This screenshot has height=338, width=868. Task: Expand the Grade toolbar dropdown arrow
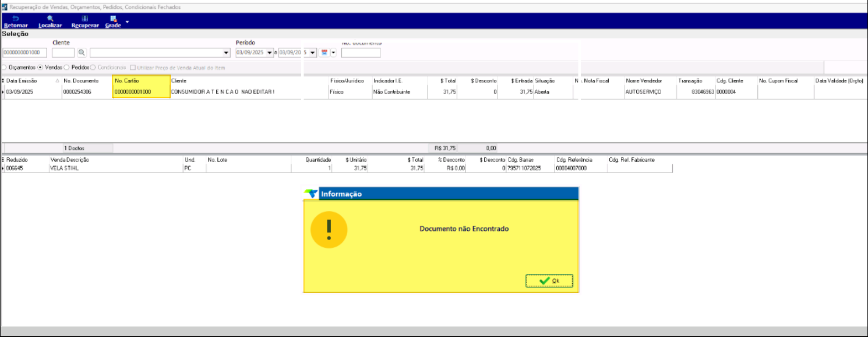[127, 22]
